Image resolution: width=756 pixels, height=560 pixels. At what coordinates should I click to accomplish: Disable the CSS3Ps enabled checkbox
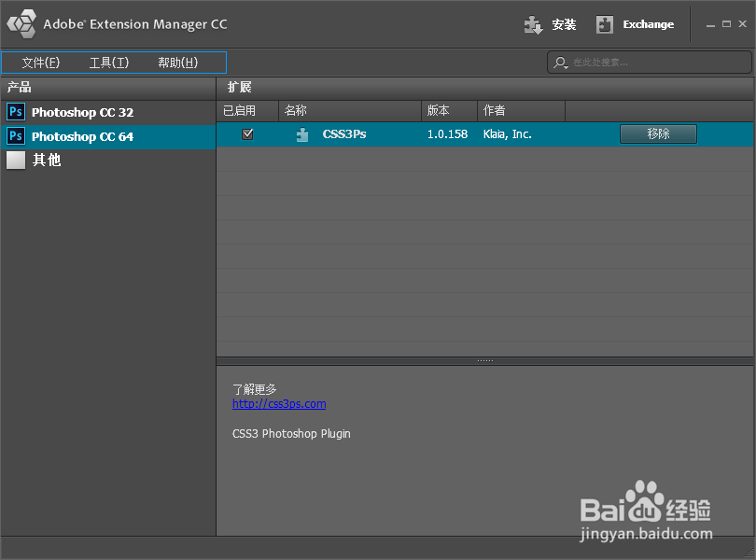[x=247, y=134]
